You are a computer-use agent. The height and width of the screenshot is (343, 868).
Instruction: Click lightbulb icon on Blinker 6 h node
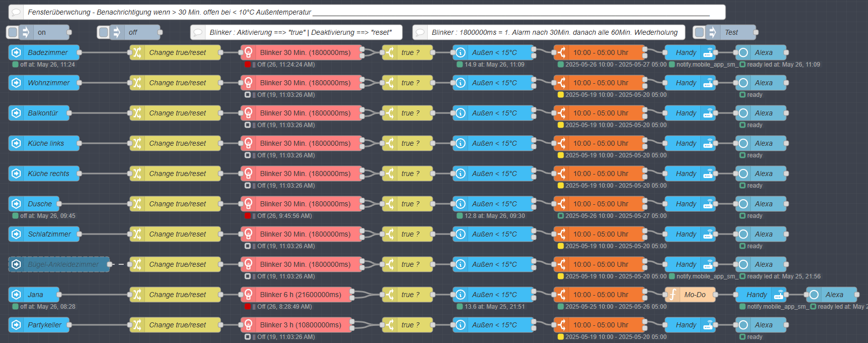coord(248,295)
